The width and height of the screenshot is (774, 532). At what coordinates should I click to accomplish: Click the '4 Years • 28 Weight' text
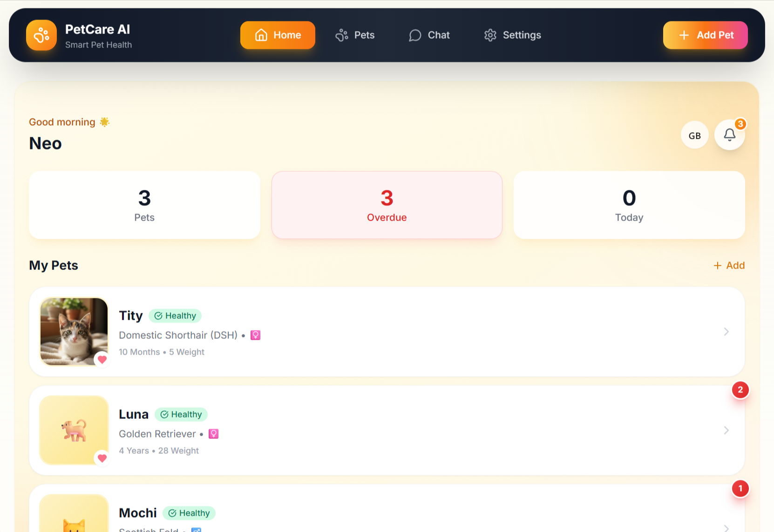(x=159, y=451)
